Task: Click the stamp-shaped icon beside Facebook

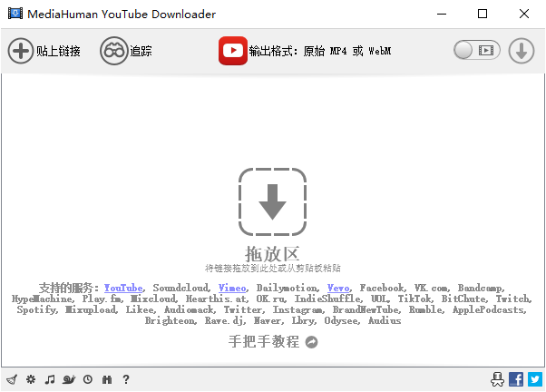Action: 497,379
